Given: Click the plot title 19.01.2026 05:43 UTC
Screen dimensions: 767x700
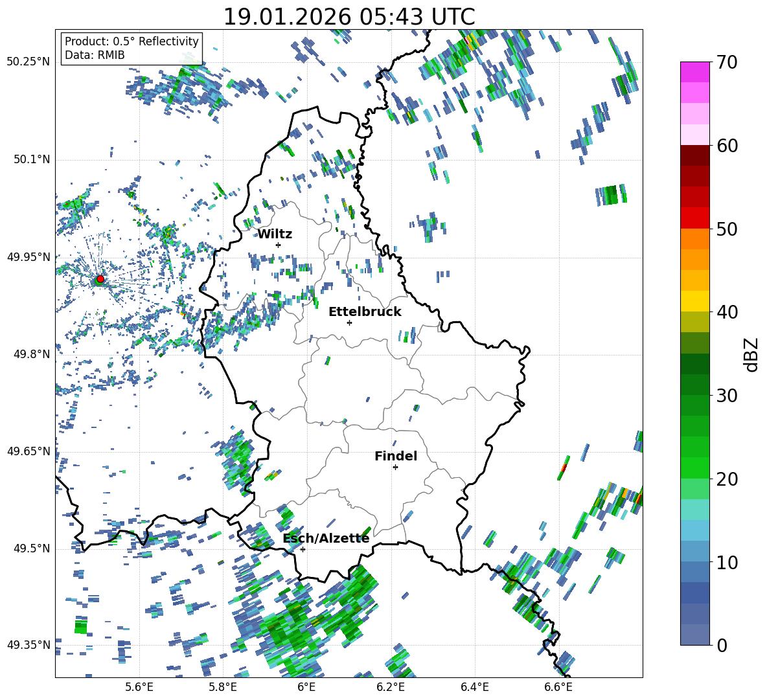Looking at the screenshot, I should pyautogui.click(x=349, y=17).
